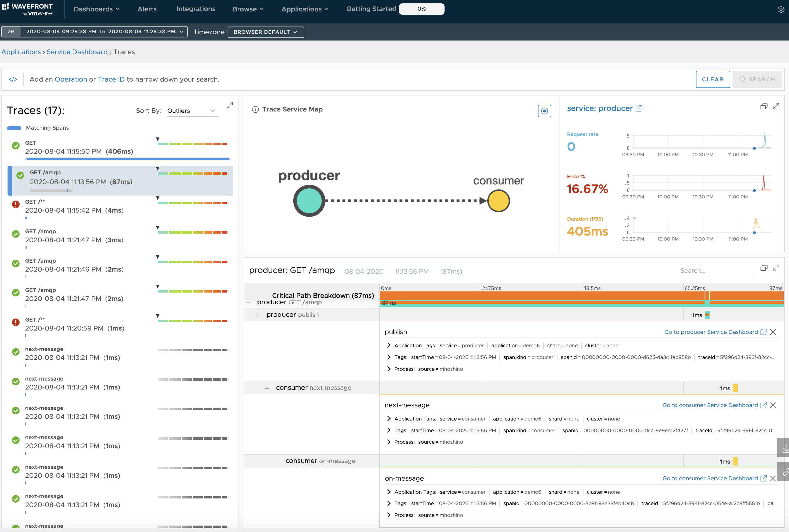Viewport: 789px width, 532px height.
Task: Click the Getting Started 0% progress bar
Action: tap(421, 9)
